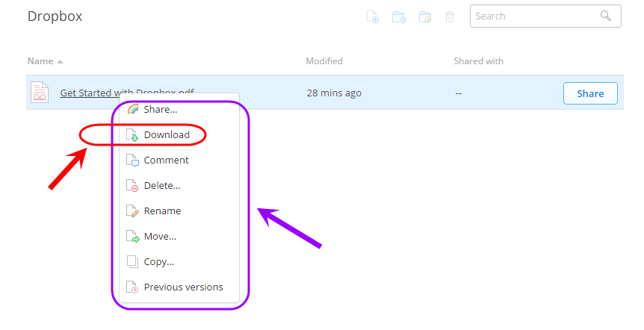Click the green arrow icon beside Move...
Viewport: 644px width, 330px height.
132,237
